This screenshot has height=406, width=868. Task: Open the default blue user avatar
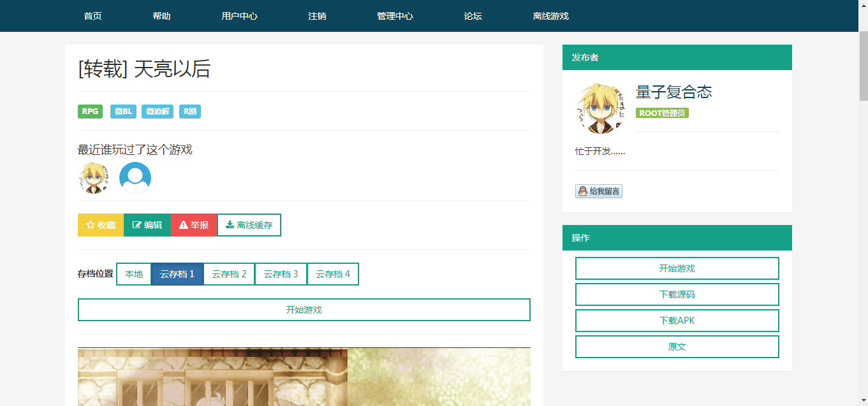(135, 178)
